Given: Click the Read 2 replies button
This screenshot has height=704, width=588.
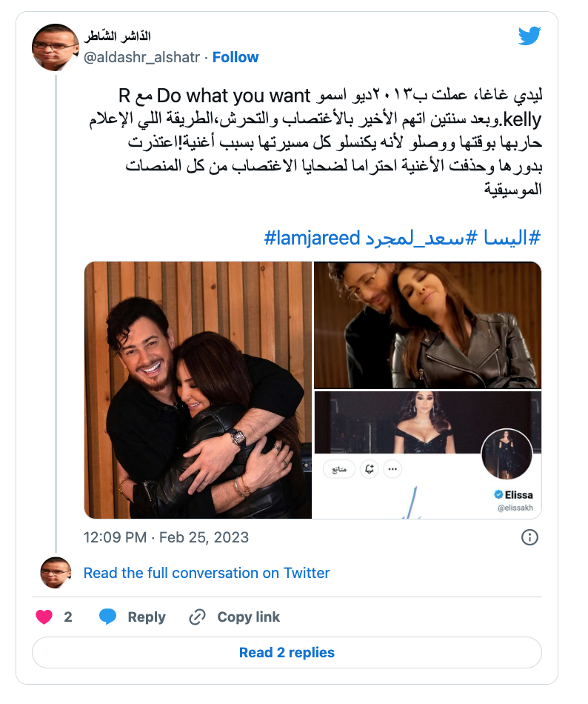Looking at the screenshot, I should tap(287, 652).
